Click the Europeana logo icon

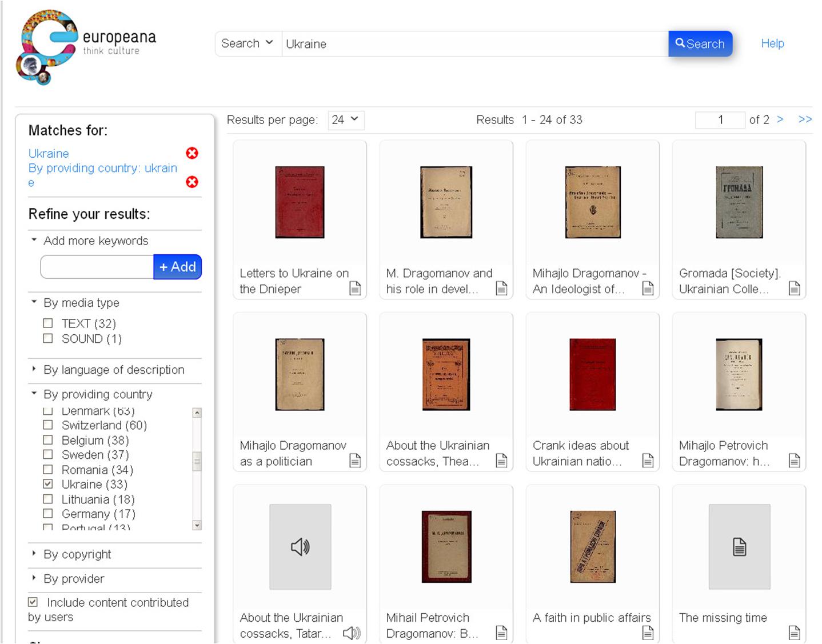tap(47, 47)
